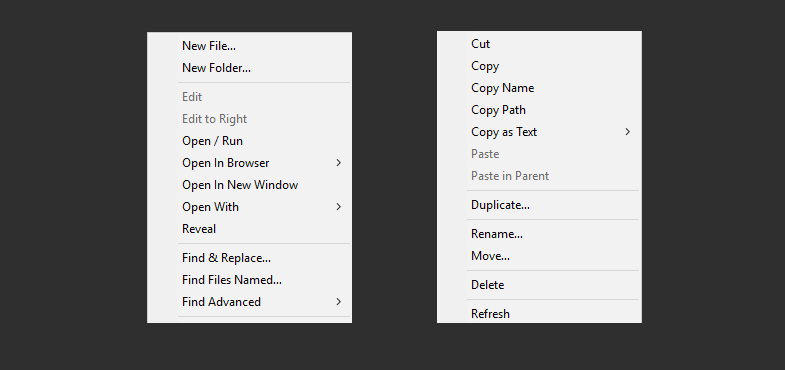Viewport: 785px width, 370px height.
Task: Expand the Find Advanced submenu arrow
Action: pyautogui.click(x=339, y=302)
